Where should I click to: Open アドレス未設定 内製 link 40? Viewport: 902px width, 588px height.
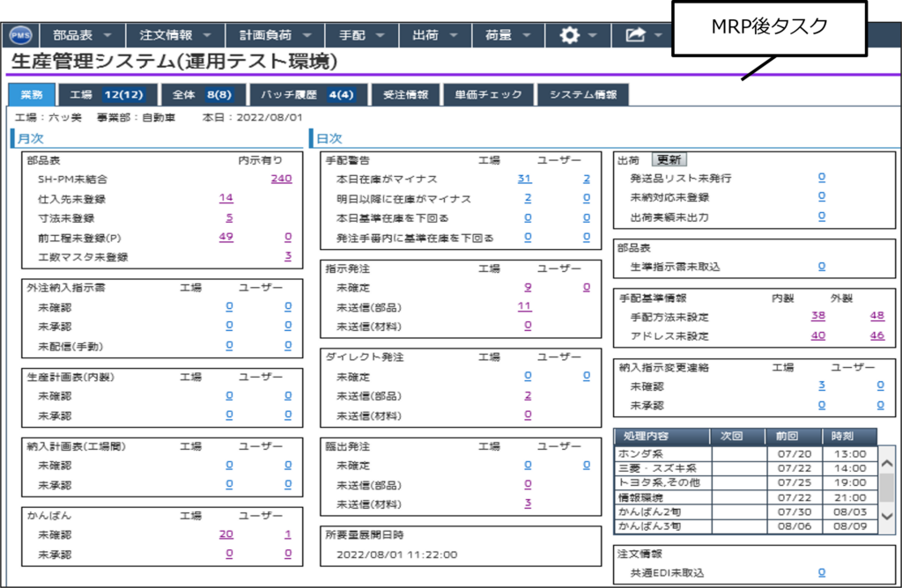tap(818, 335)
